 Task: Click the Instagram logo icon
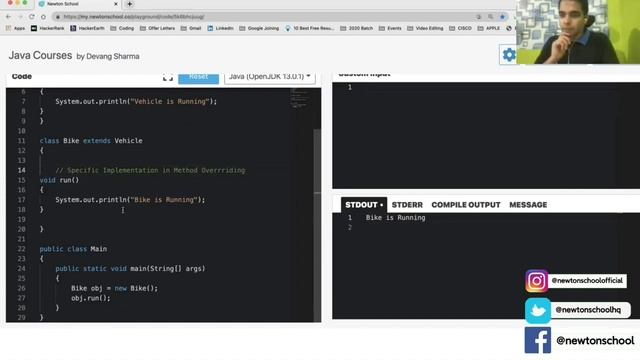click(x=536, y=281)
